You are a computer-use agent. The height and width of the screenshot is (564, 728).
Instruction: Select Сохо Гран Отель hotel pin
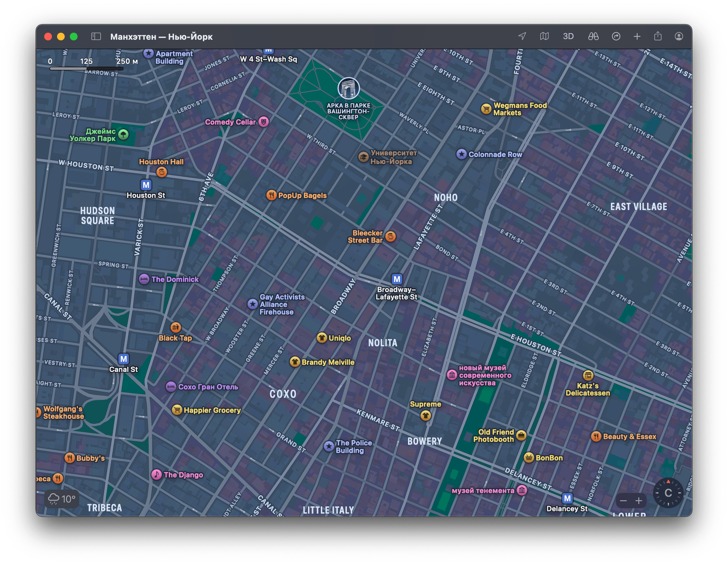tap(171, 387)
